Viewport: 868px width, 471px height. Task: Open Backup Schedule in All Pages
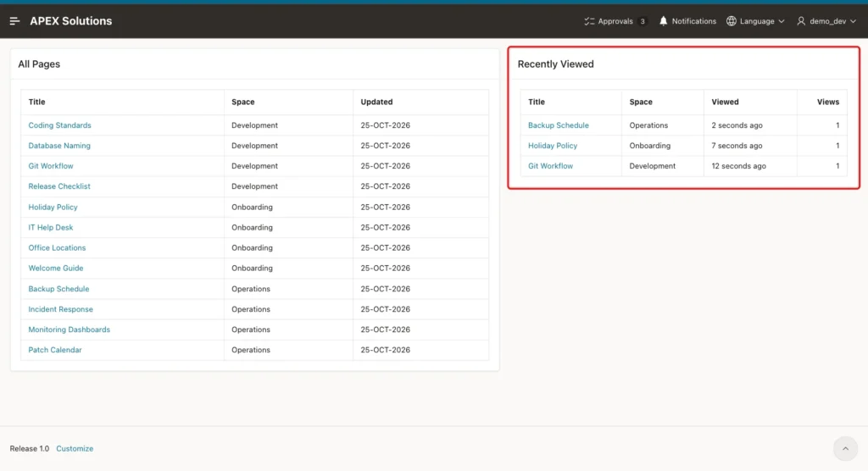58,289
